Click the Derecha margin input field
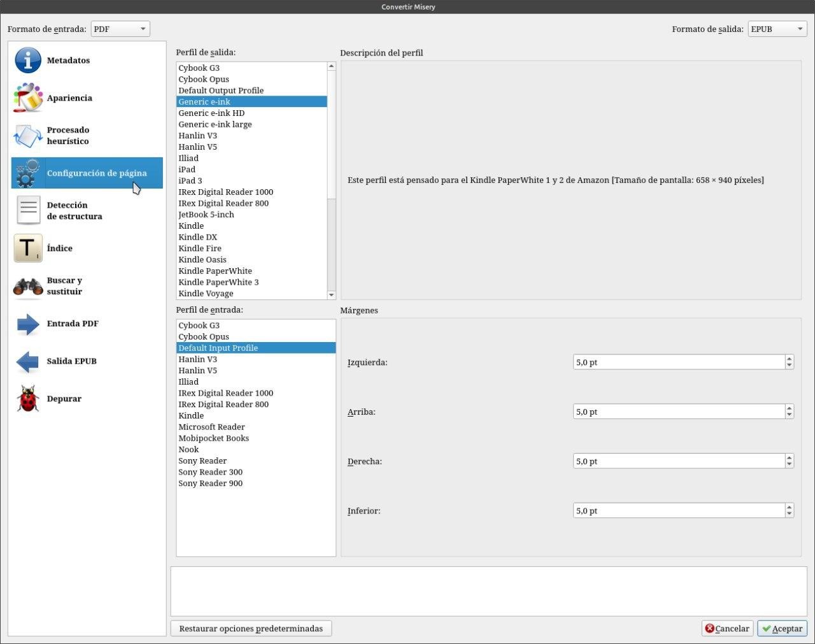This screenshot has height=644, width=815. (679, 461)
